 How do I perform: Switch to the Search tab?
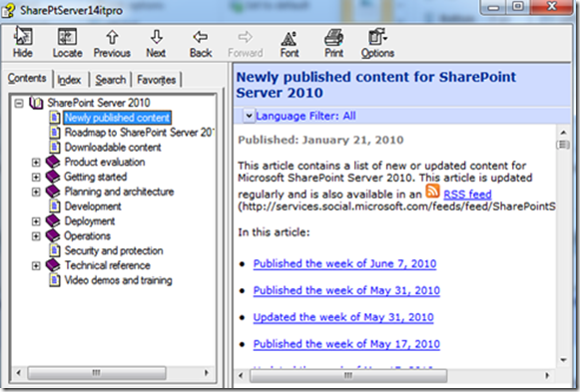click(110, 80)
